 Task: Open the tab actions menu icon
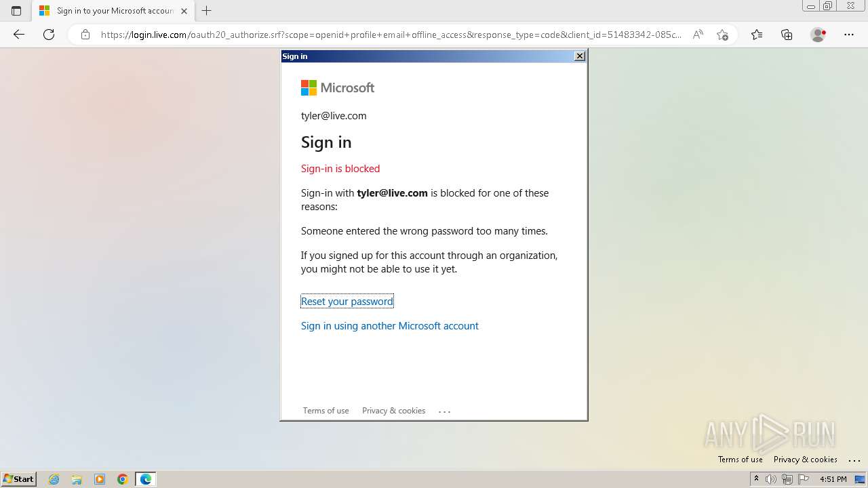16,11
